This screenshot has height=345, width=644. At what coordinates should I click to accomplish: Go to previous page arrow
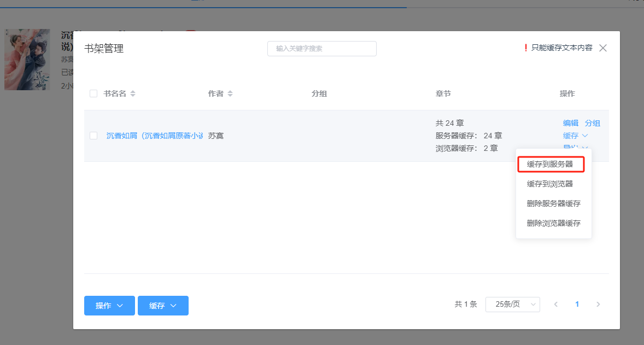click(556, 305)
